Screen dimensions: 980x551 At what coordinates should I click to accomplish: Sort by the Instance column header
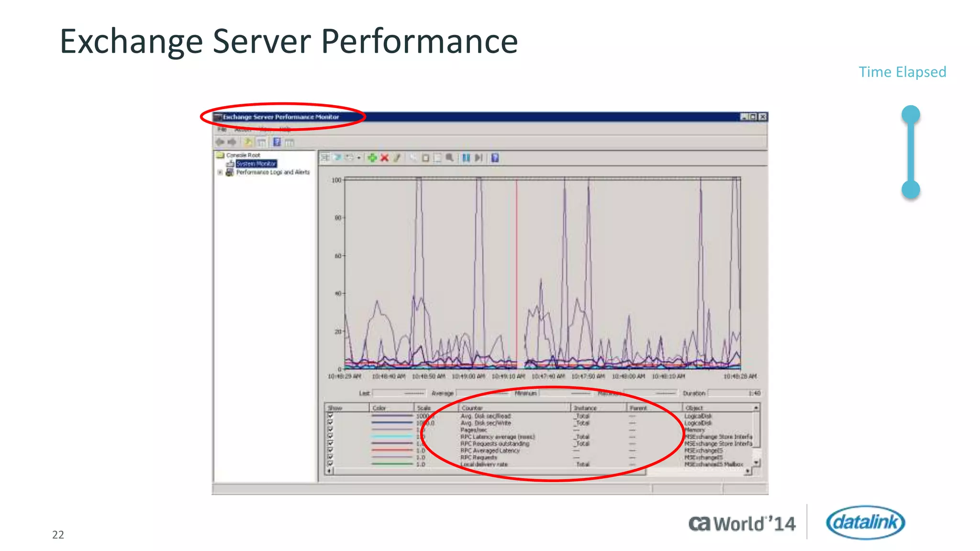click(599, 408)
